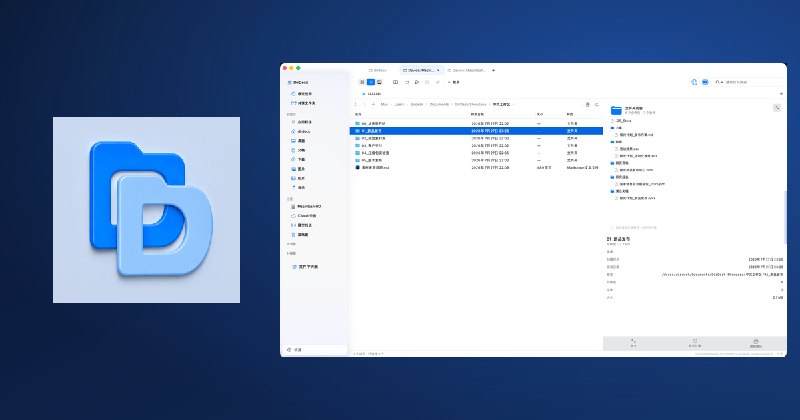Screen dimensions: 800x420
Task: Select the folder row starting with 00_
Action: tap(477, 123)
